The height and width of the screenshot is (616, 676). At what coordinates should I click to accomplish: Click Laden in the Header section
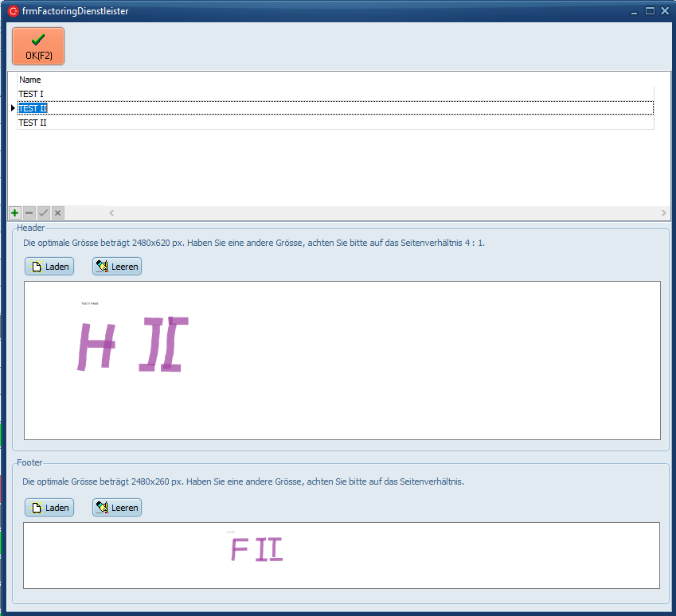(49, 267)
